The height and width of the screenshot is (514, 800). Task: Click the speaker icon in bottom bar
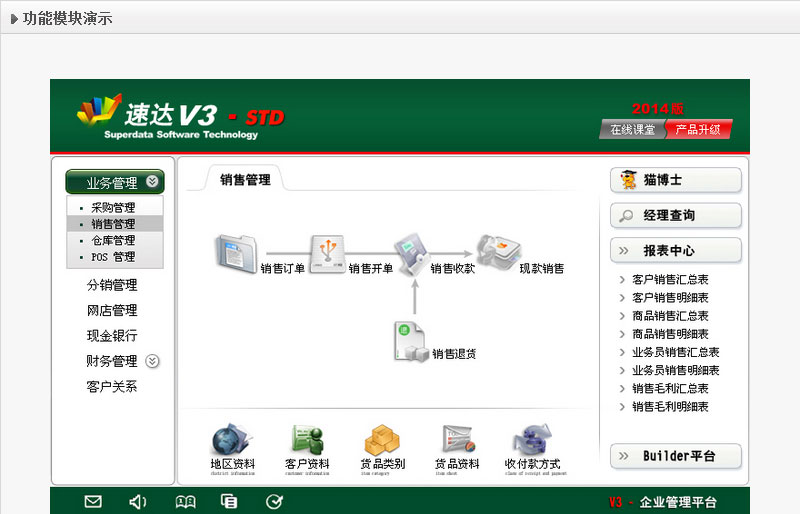[x=138, y=501]
